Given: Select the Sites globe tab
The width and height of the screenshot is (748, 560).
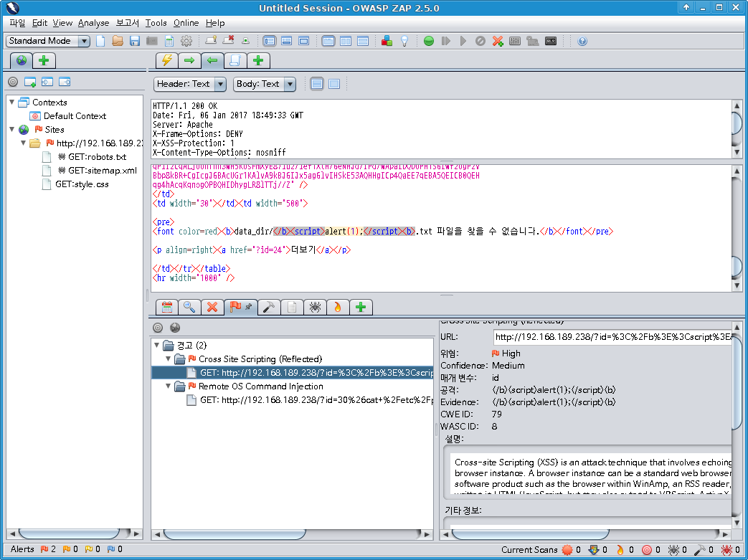Looking at the screenshot, I should point(22,60).
